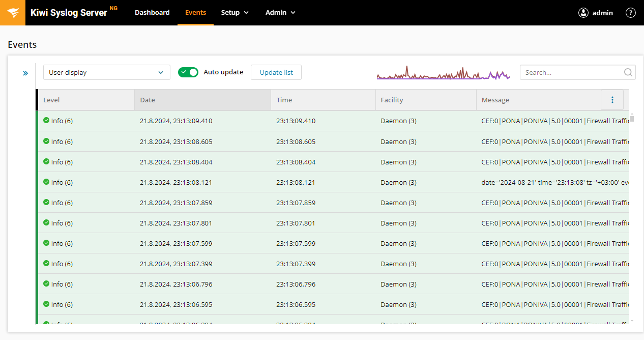Click the status icon of the 23:13:07.599 row

coord(46,243)
